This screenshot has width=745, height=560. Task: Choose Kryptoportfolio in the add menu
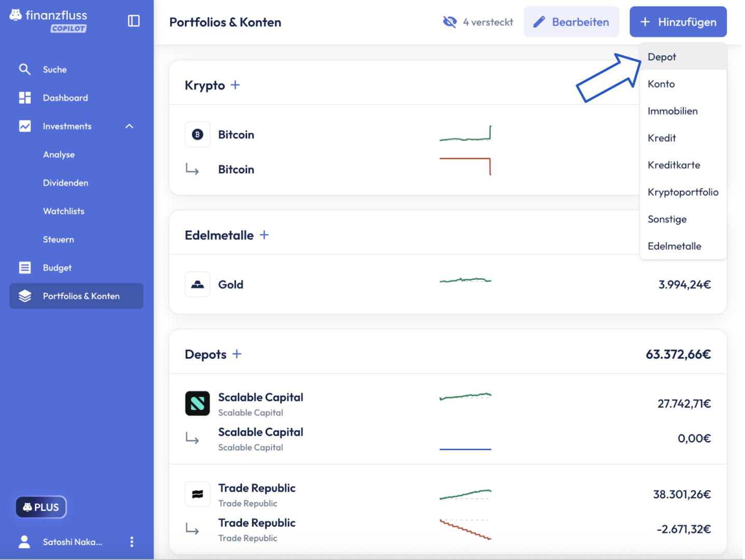pyautogui.click(x=683, y=192)
